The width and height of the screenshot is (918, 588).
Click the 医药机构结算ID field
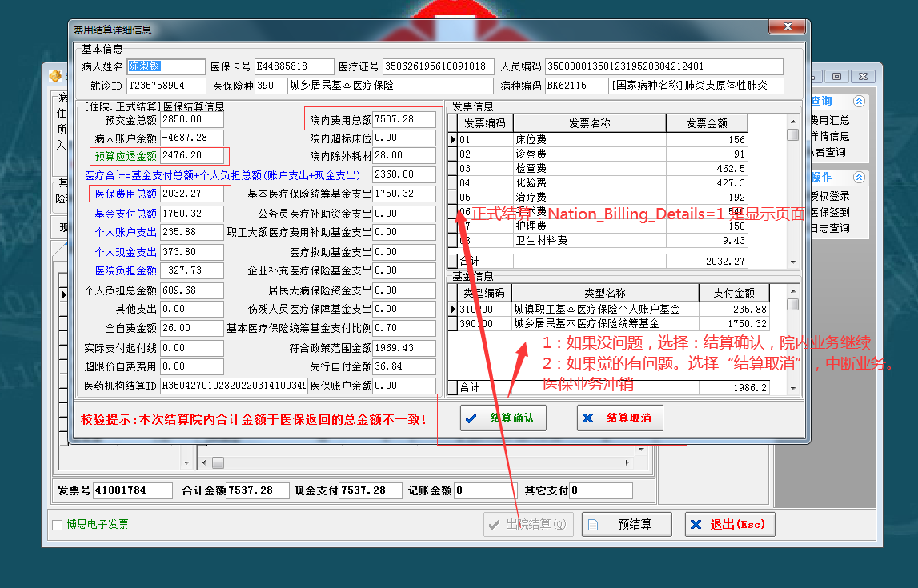click(234, 386)
